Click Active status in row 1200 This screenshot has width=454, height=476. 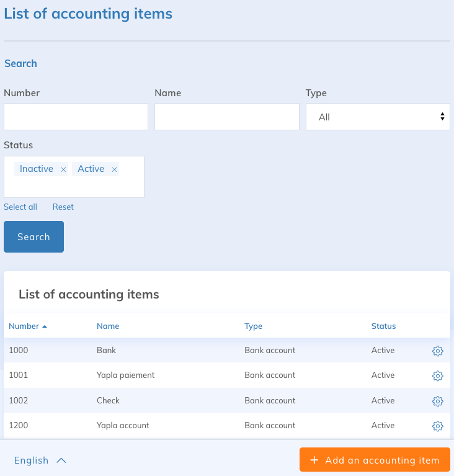[383, 425]
